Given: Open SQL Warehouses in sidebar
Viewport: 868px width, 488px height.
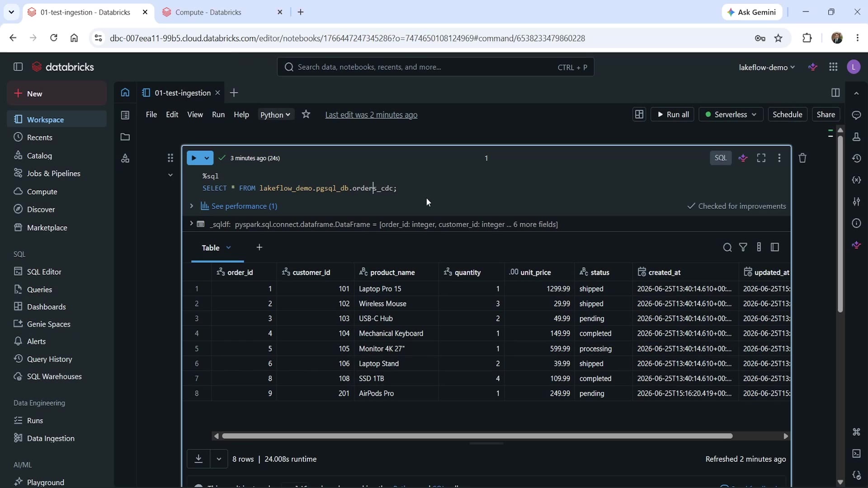Looking at the screenshot, I should [x=57, y=376].
